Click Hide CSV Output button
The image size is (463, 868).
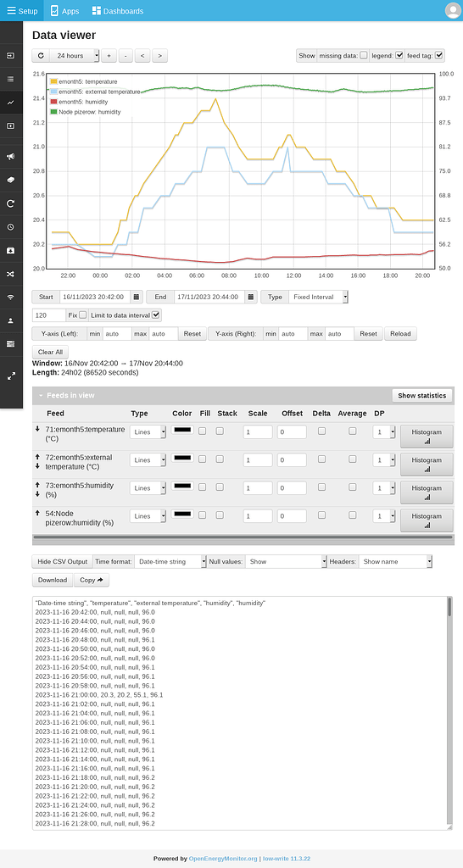[63, 561]
